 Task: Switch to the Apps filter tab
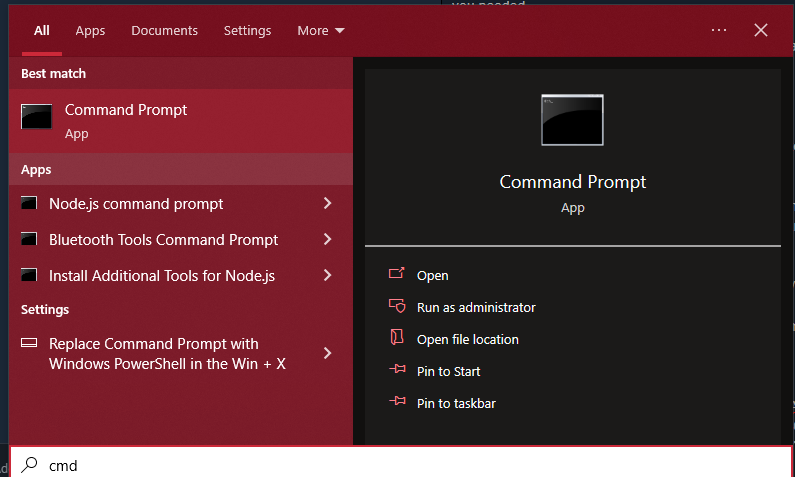pos(90,31)
